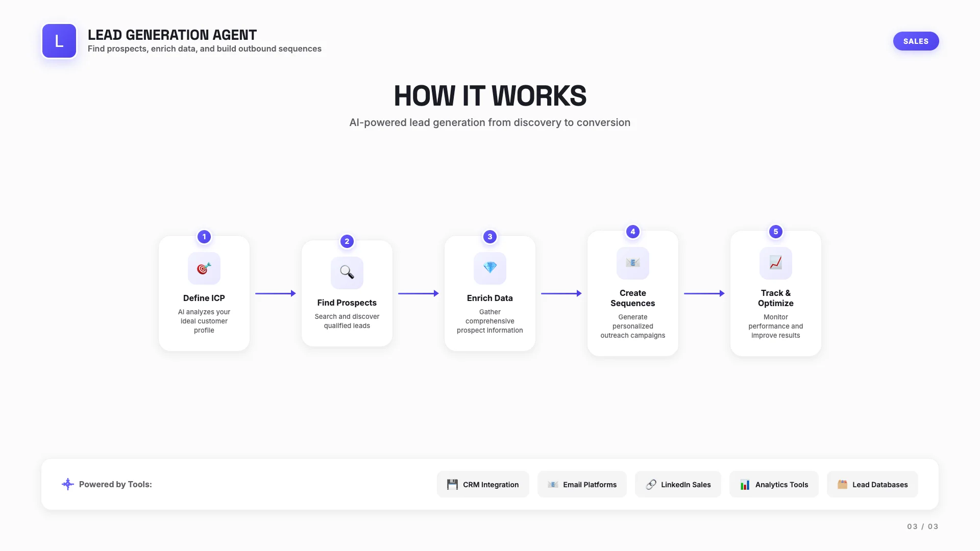This screenshot has height=551, width=980.
Task: Click the magnifying glass Find Prospects icon
Action: [347, 272]
